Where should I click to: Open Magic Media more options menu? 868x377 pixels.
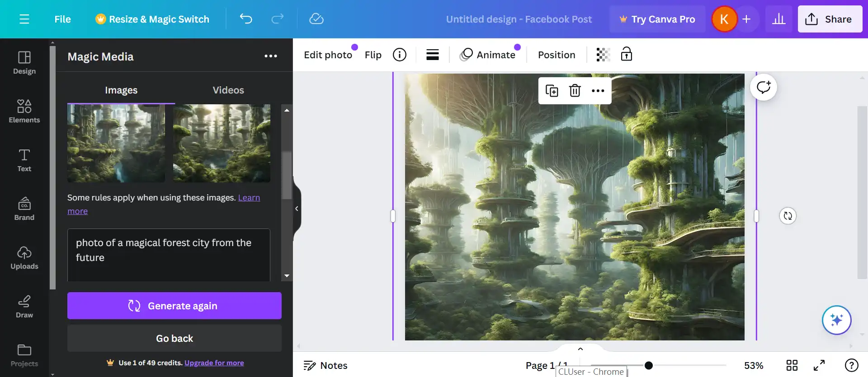[x=270, y=56]
